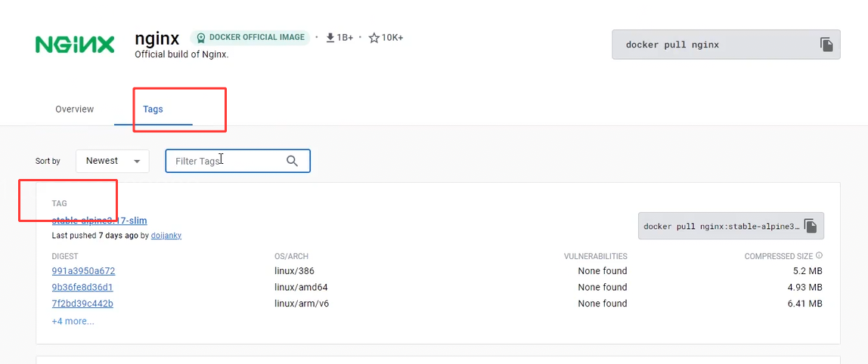
Task: Click the NGINX logo image
Action: [75, 45]
